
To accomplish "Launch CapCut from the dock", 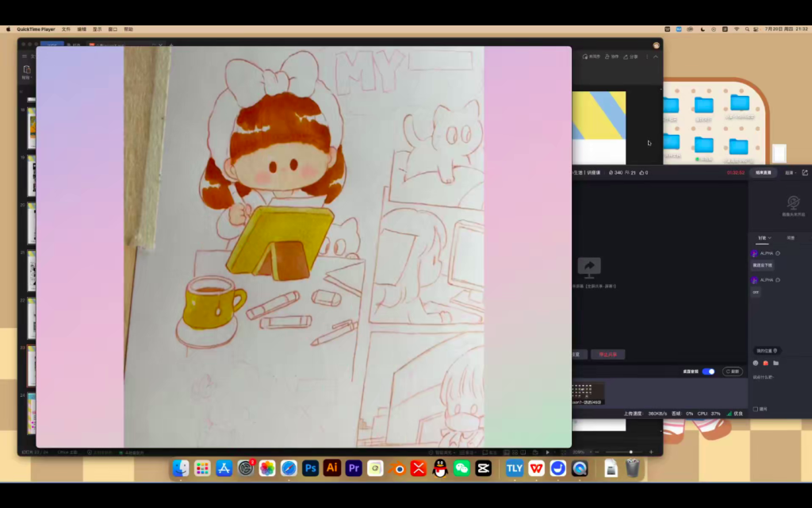I will (483, 468).
